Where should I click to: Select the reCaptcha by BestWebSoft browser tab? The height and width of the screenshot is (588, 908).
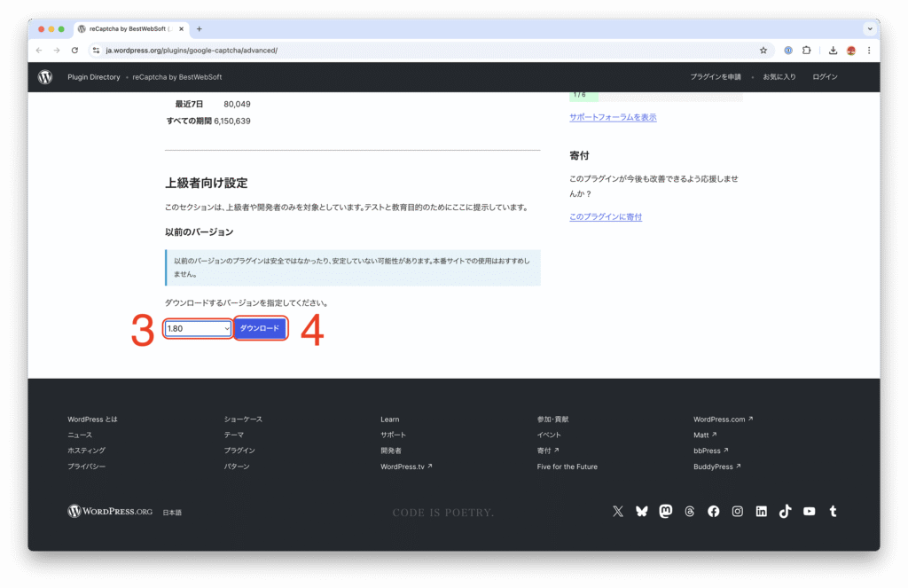130,29
